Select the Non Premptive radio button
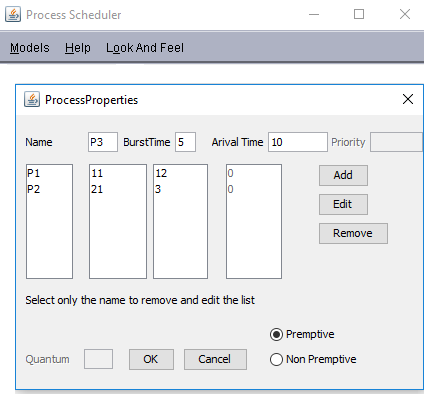 [276, 359]
